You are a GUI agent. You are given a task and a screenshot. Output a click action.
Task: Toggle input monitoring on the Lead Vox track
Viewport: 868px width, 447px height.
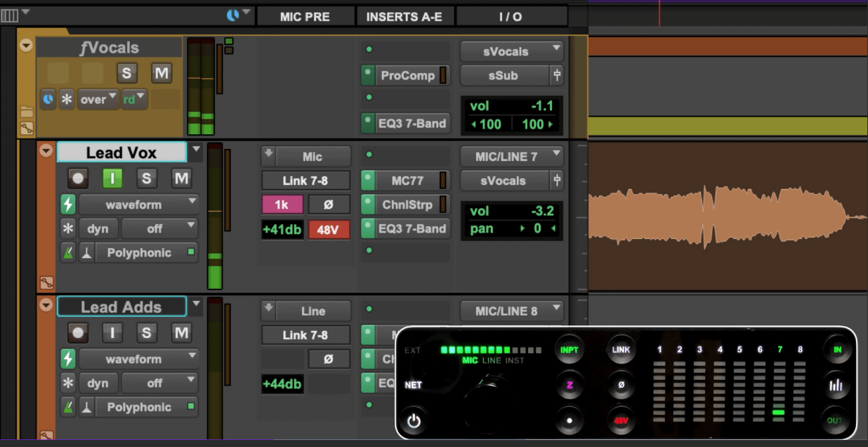click(112, 179)
